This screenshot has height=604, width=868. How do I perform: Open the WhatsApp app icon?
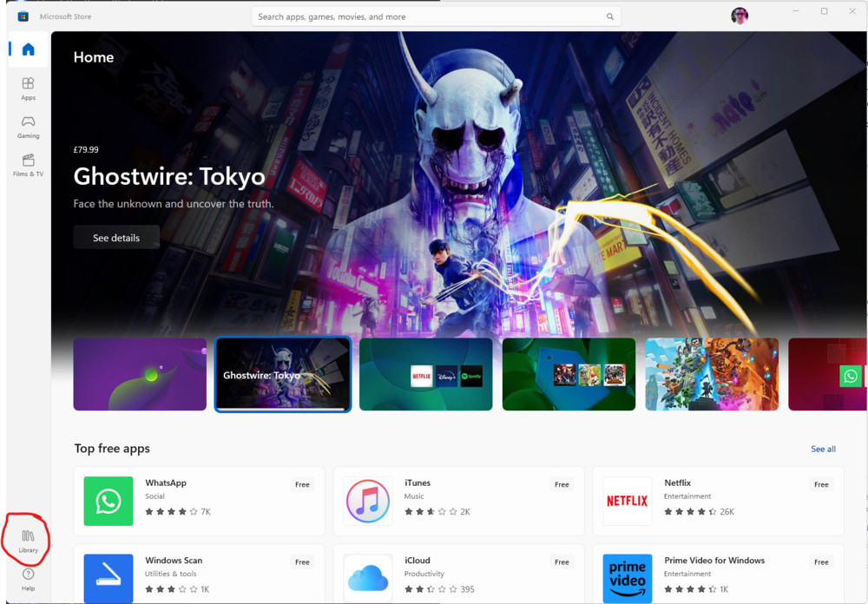click(x=108, y=501)
